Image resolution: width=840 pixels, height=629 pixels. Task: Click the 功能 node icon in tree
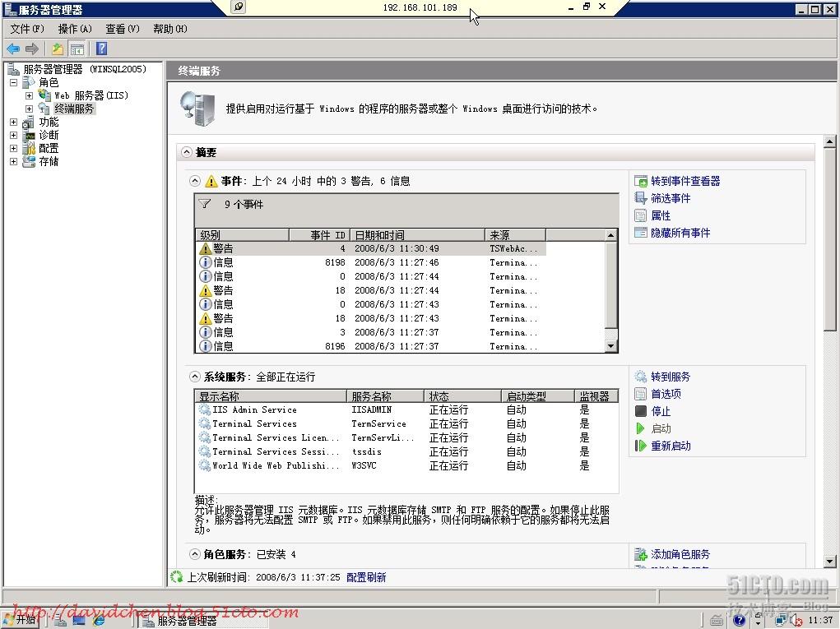(x=29, y=122)
